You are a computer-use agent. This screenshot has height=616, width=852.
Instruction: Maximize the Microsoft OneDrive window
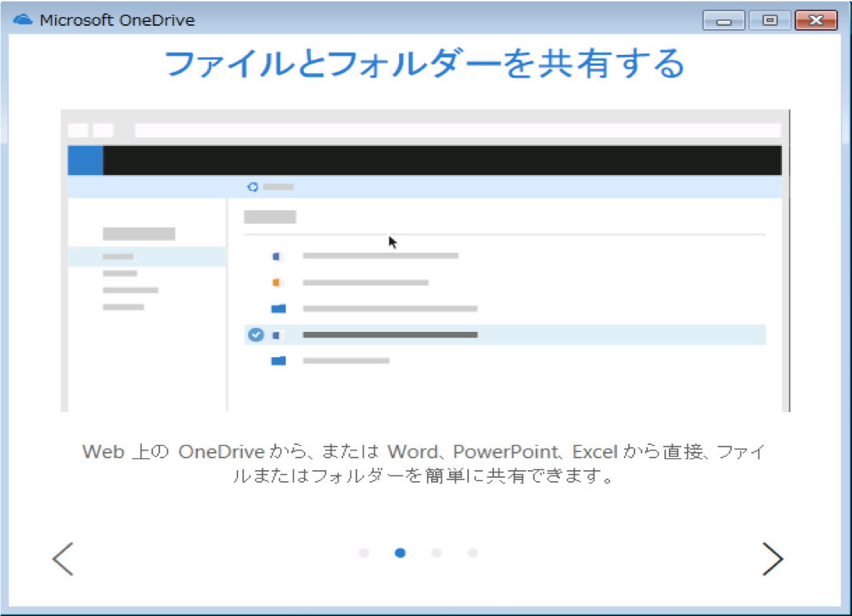tap(770, 21)
